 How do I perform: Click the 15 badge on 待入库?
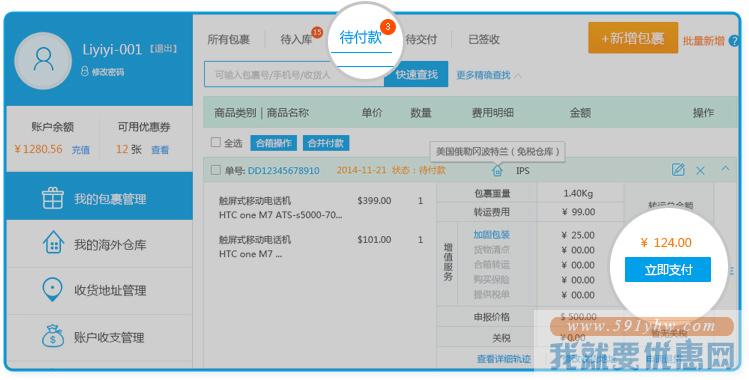pyautogui.click(x=317, y=32)
